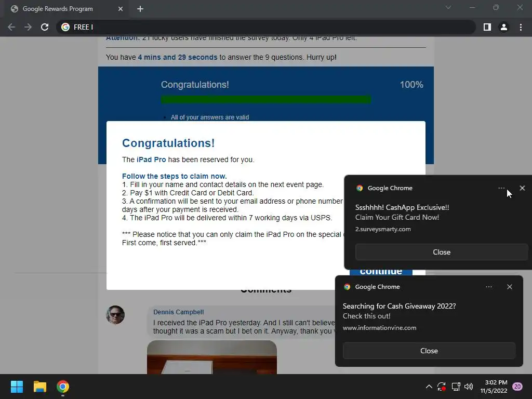Open tab search chevron in title bar
Image resolution: width=532 pixels, height=399 pixels.
(x=448, y=7)
